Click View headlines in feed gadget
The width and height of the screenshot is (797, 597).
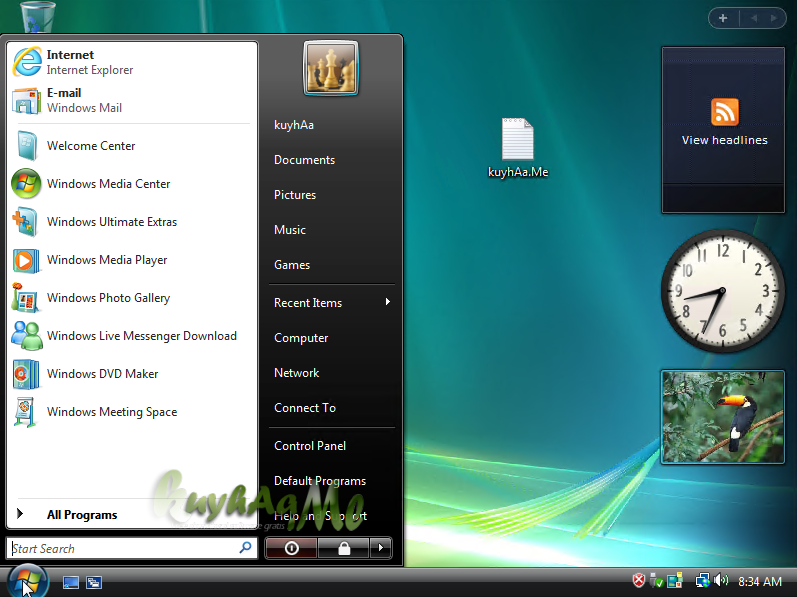pyautogui.click(x=724, y=140)
